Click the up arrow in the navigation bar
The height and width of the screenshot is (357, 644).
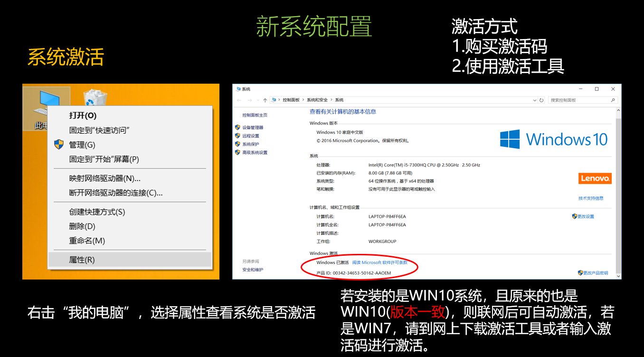[x=265, y=100]
